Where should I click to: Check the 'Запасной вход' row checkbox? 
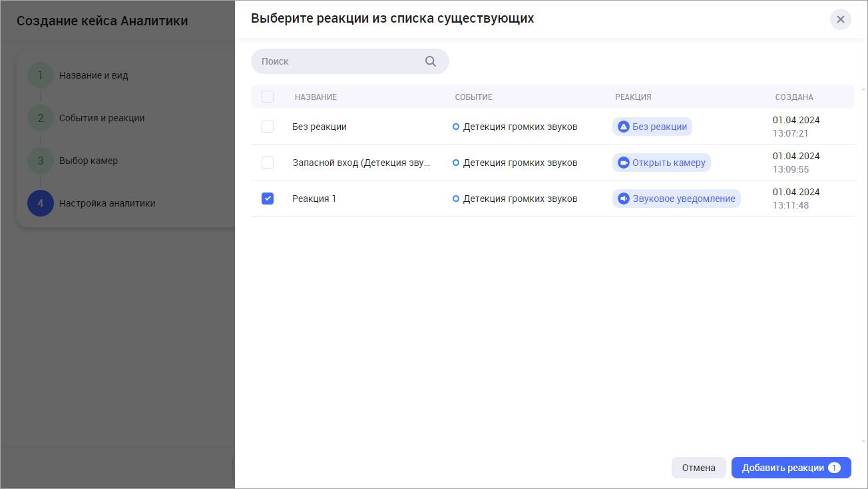(268, 163)
